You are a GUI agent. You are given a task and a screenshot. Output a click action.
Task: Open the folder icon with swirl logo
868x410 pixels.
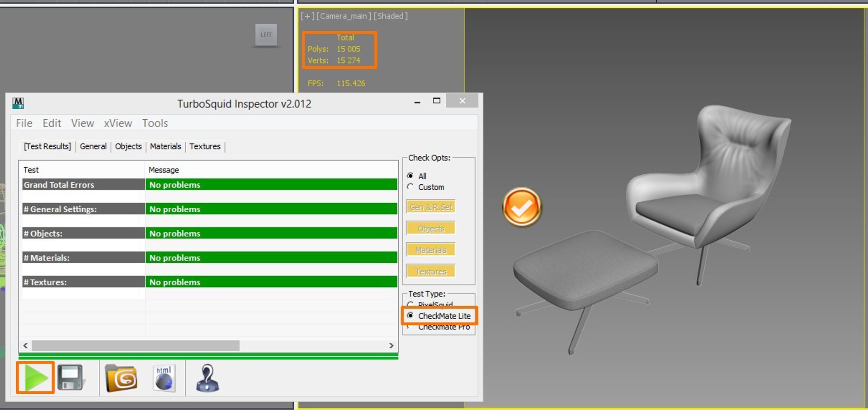[x=121, y=378]
